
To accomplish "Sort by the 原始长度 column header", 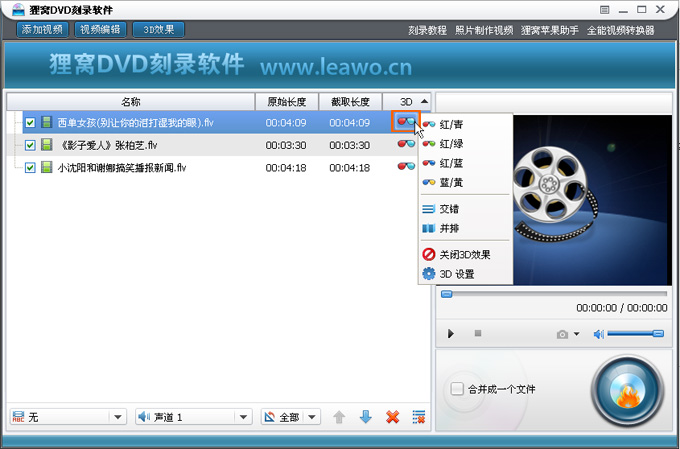I will 287,102.
